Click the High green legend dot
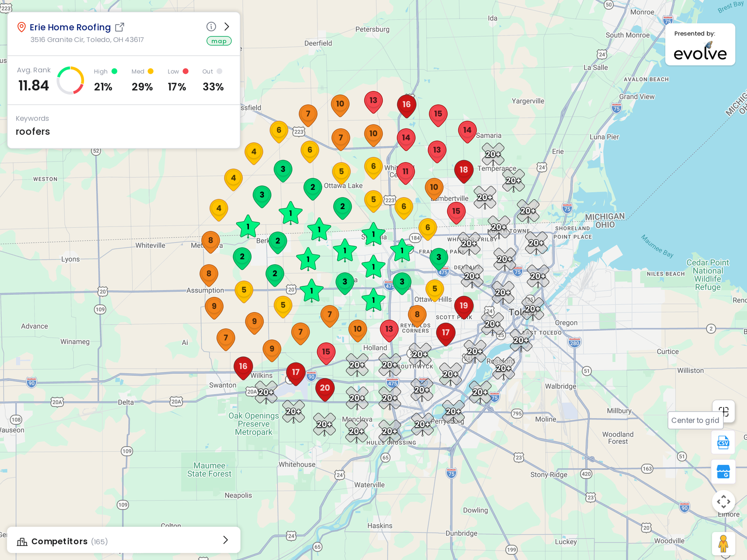747x560 pixels. coord(114,71)
